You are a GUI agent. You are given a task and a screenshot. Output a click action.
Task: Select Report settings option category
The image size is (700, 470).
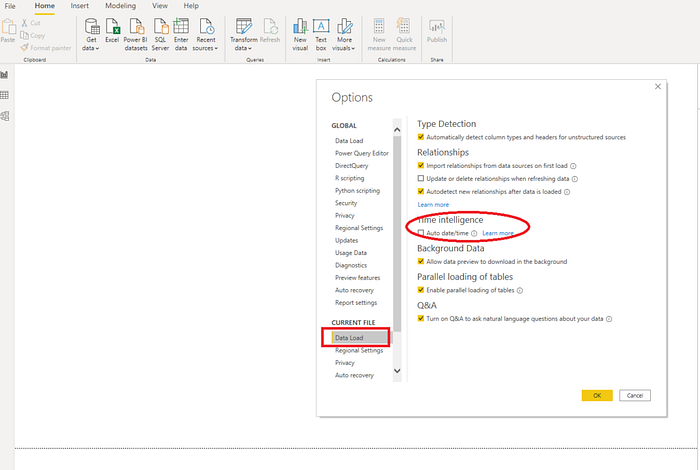click(356, 303)
